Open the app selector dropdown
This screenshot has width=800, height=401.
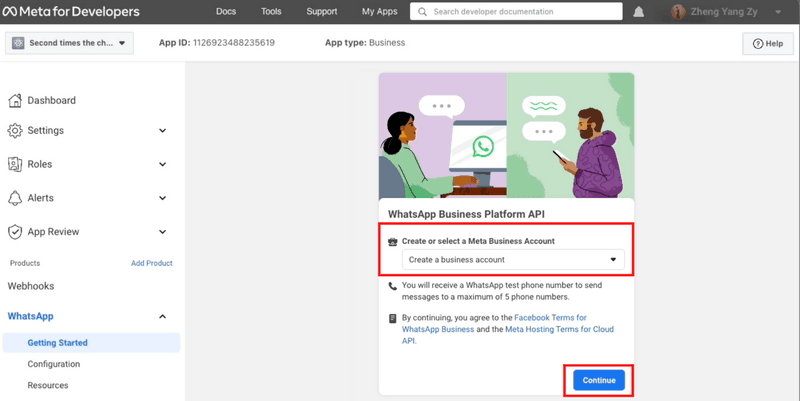(x=69, y=43)
